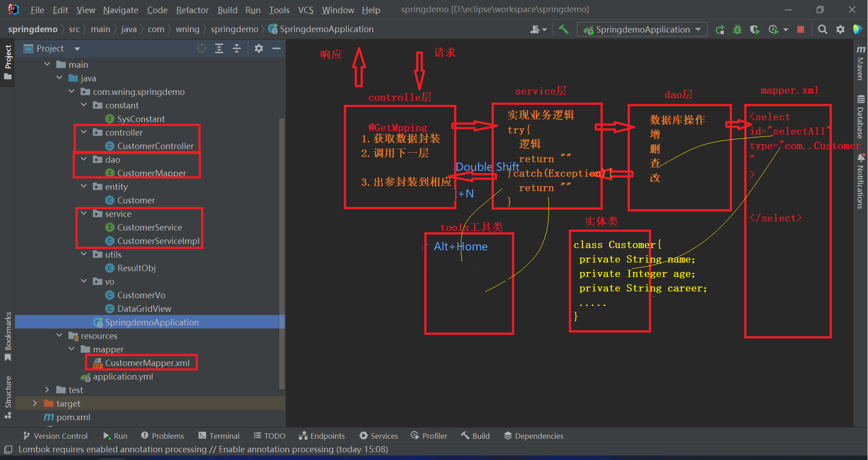The height and width of the screenshot is (460, 868).
Task: Click the springdemo breadcrumb
Action: (33, 29)
